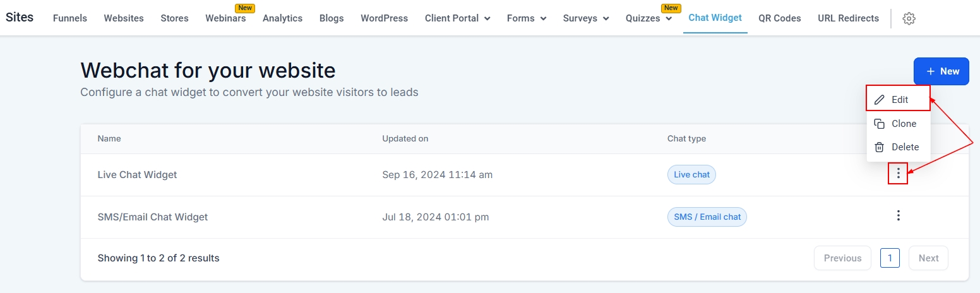Expand the Client Portal dropdown

click(457, 18)
